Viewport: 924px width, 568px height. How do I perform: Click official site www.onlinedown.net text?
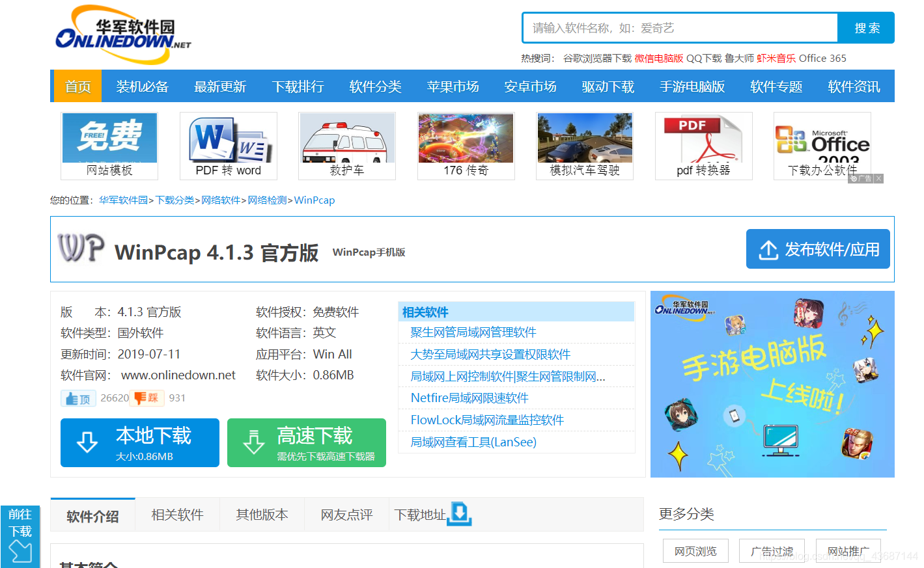click(x=178, y=375)
